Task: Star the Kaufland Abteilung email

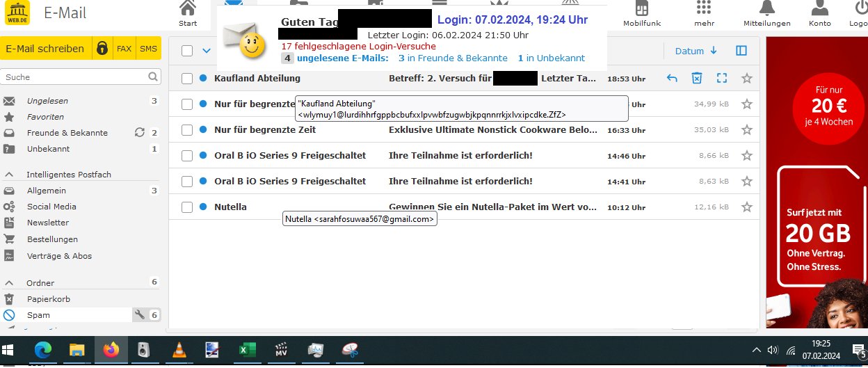Action: (747, 79)
